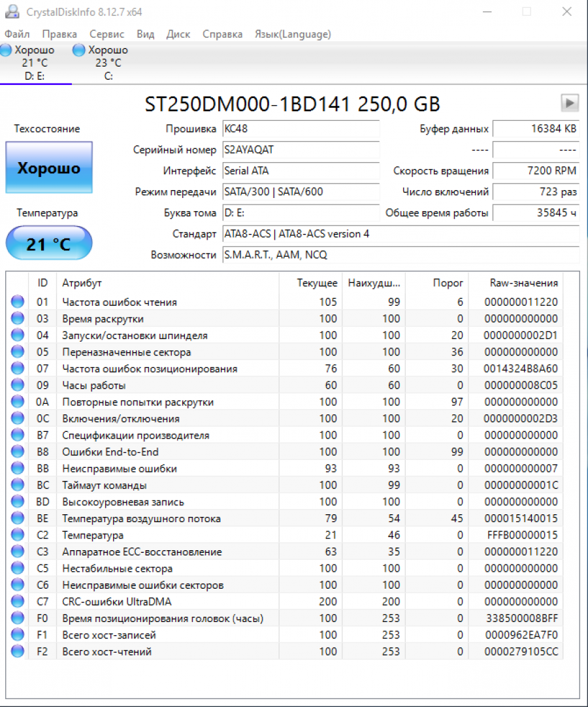Click status orb for CRC-ошибки UltraDMA
The height and width of the screenshot is (707, 588).
point(18,602)
